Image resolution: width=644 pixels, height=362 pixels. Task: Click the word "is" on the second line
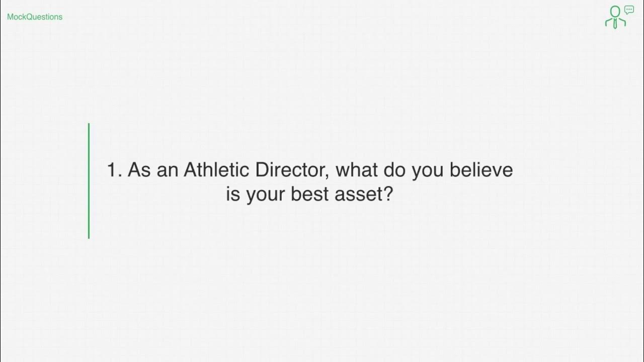coord(233,194)
